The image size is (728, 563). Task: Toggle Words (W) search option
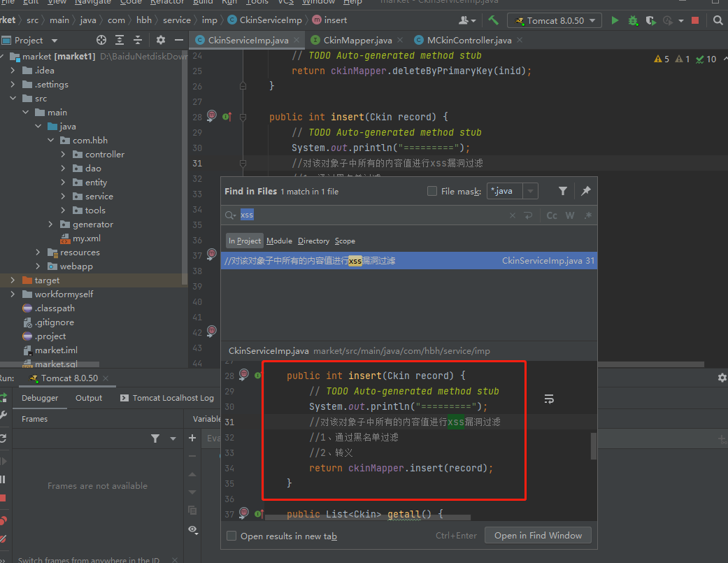(x=570, y=215)
